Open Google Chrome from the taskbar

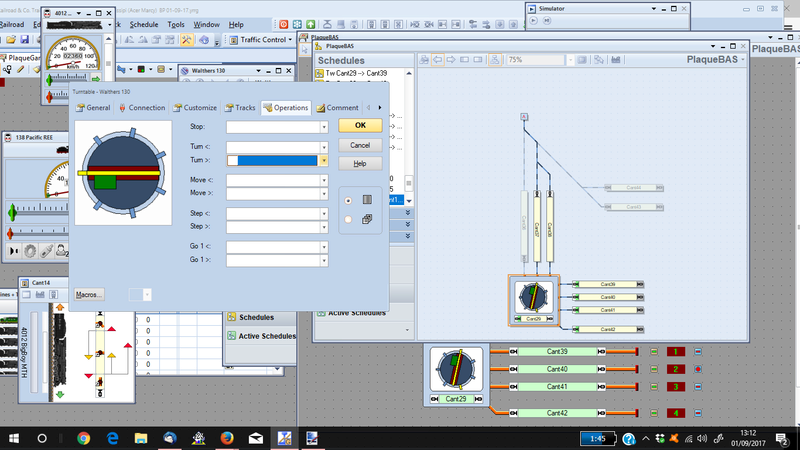(84, 438)
